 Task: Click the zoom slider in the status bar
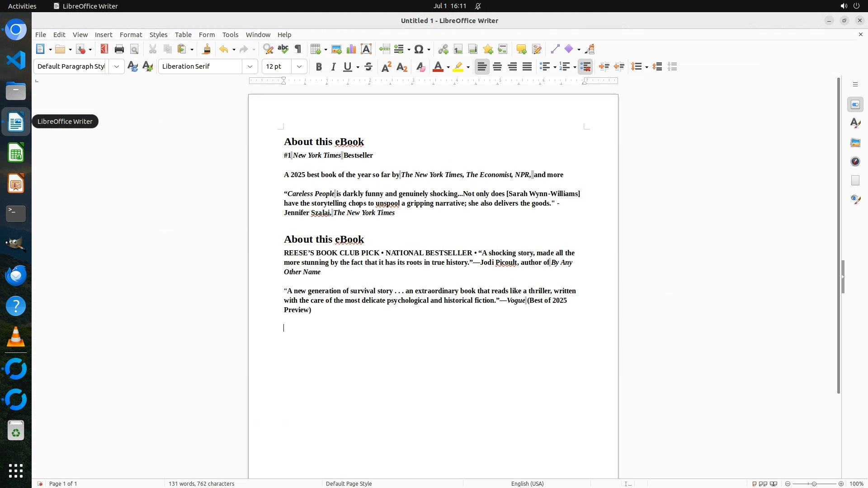814,483
